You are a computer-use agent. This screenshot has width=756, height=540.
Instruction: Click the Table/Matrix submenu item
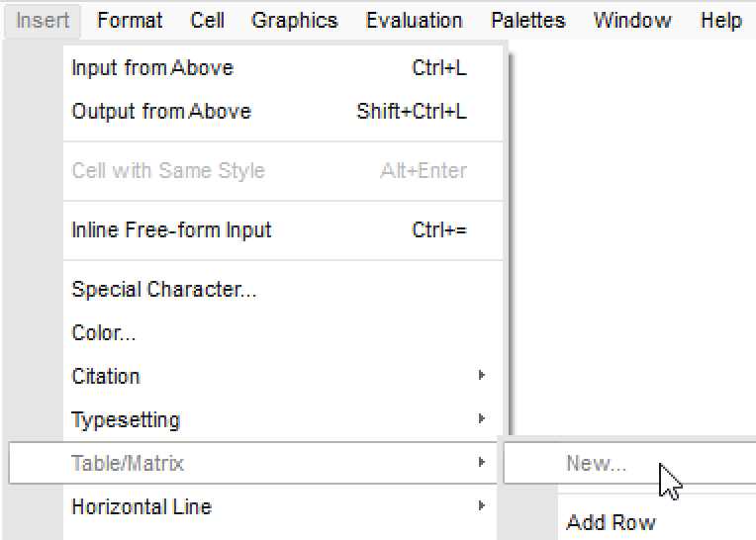(x=128, y=463)
